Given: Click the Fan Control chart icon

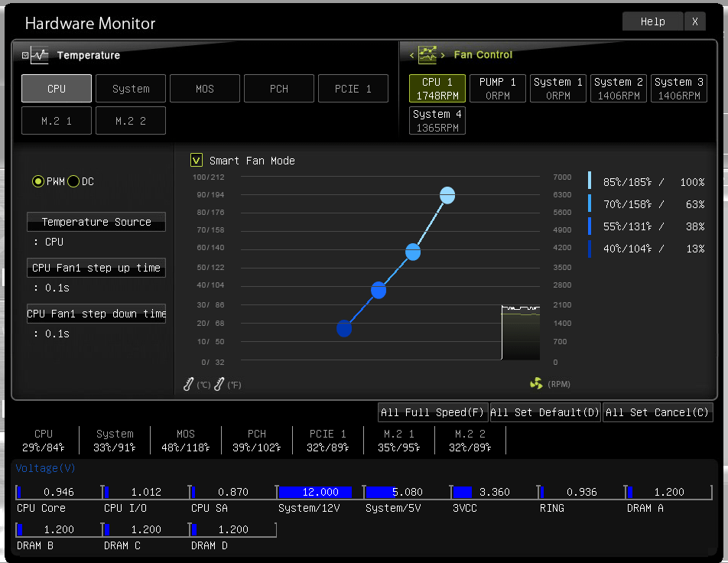Looking at the screenshot, I should pos(427,55).
